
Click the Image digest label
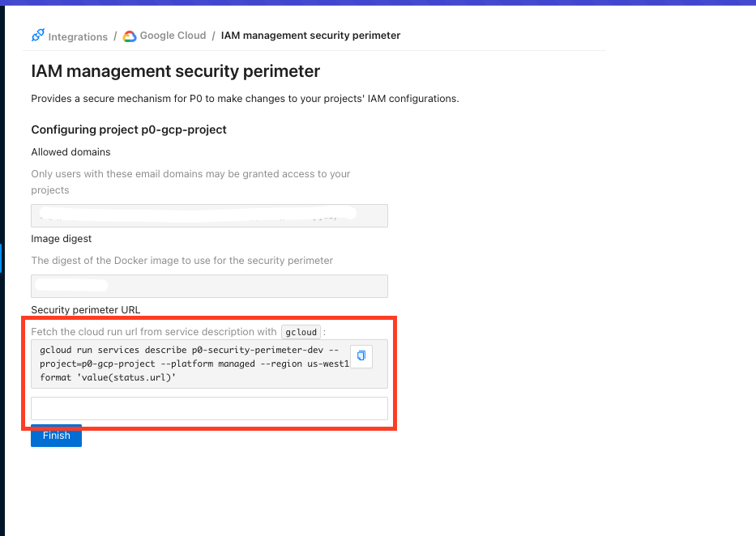coord(62,239)
